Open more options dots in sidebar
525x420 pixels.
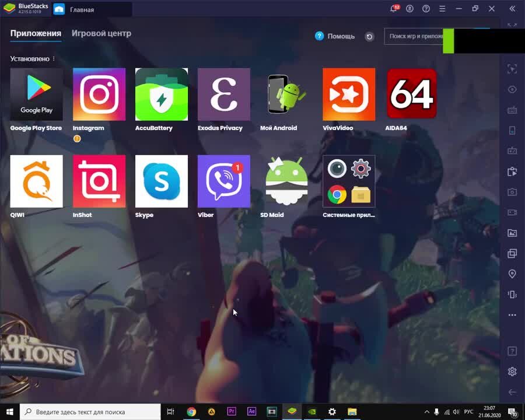coord(512,315)
